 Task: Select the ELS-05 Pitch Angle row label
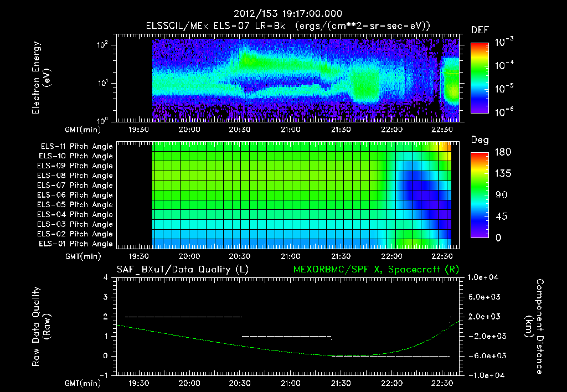click(75, 205)
